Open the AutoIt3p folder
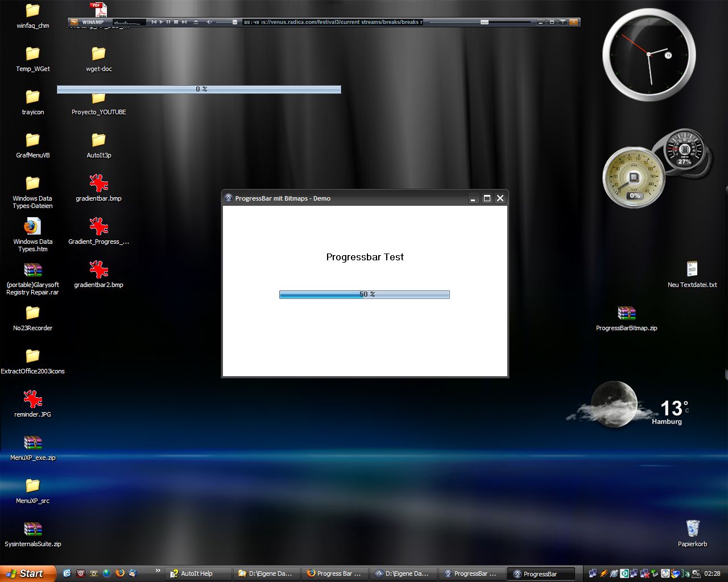The height and width of the screenshot is (582, 728). 98,140
